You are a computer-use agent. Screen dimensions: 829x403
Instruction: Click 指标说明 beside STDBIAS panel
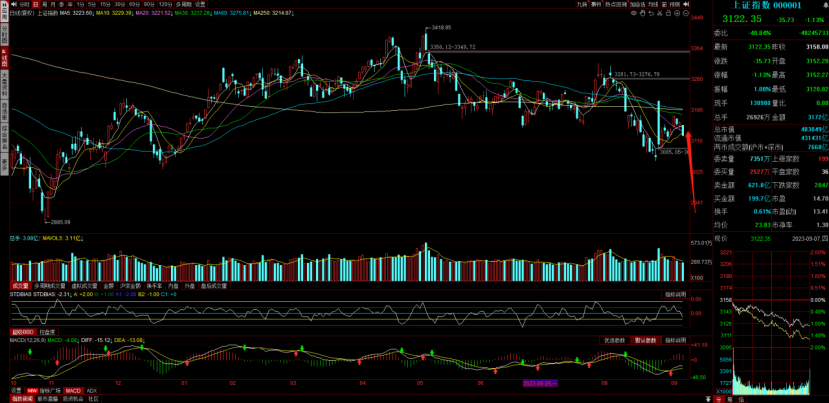pos(675,295)
